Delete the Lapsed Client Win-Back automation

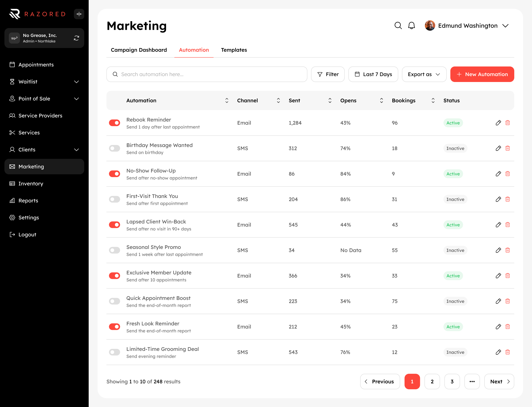(508, 225)
